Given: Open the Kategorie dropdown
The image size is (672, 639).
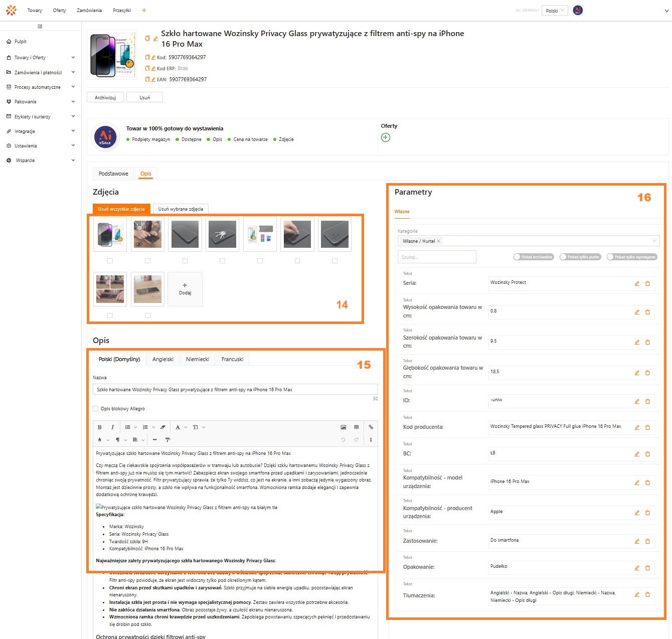Looking at the screenshot, I should coord(528,241).
